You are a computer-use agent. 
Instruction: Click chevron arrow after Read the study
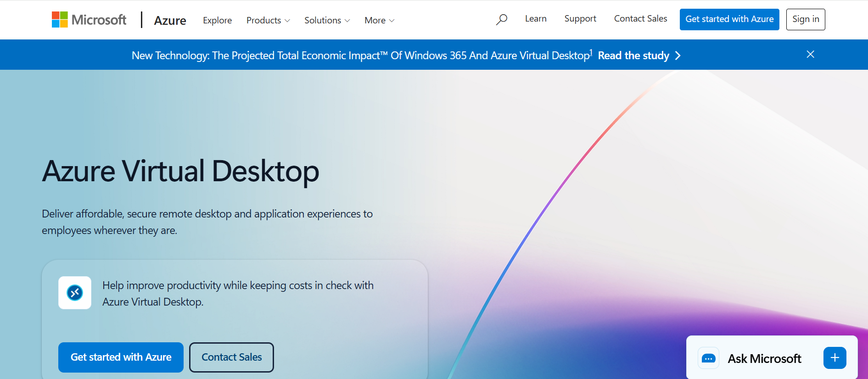[x=678, y=56]
